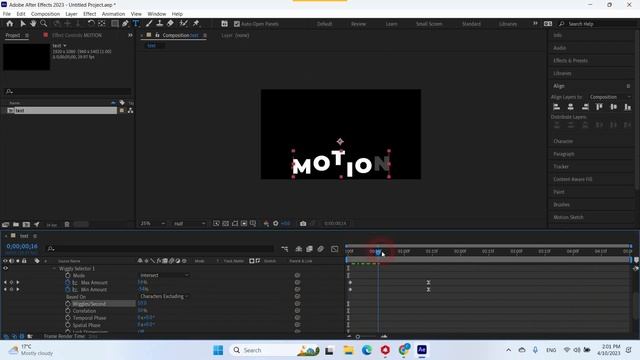Select the Brush tool
Viewport: 640px width, 360px height.
pos(149,24)
